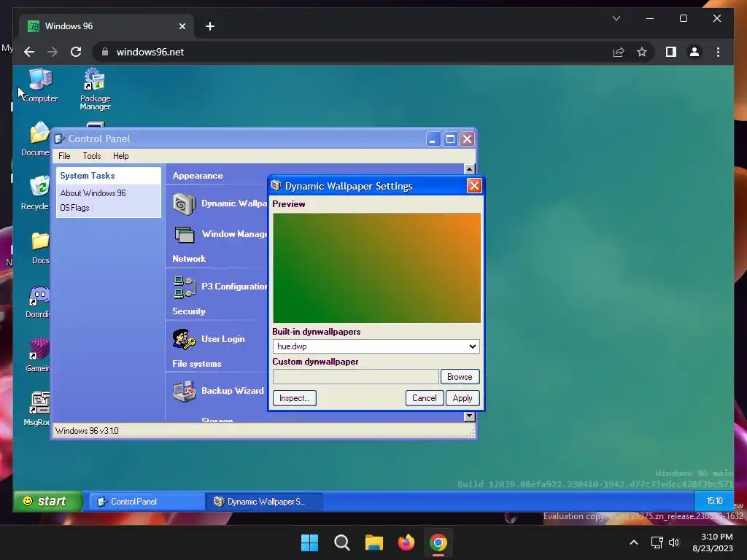Open the Help menu in Control Panel
Image resolution: width=747 pixels, height=560 pixels.
click(x=120, y=156)
